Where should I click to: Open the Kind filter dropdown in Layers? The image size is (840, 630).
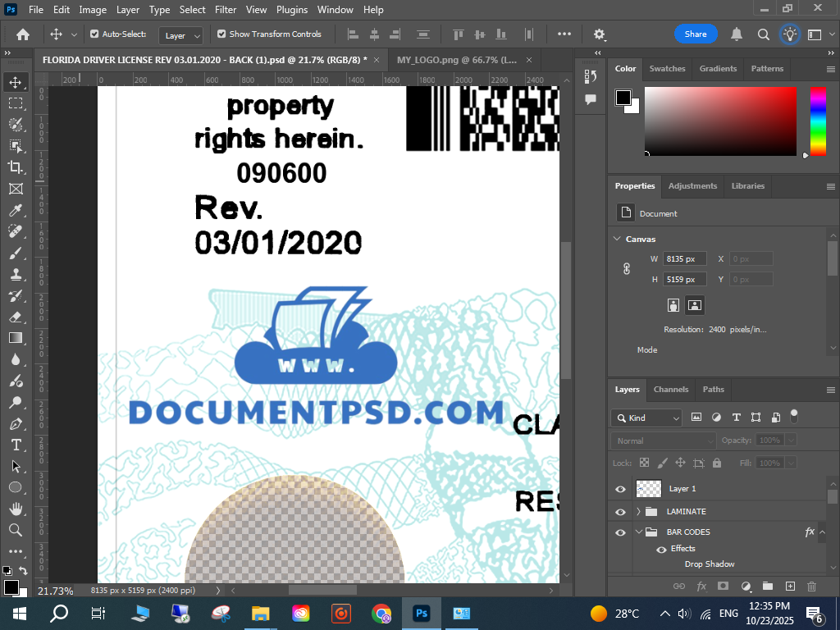(x=646, y=418)
